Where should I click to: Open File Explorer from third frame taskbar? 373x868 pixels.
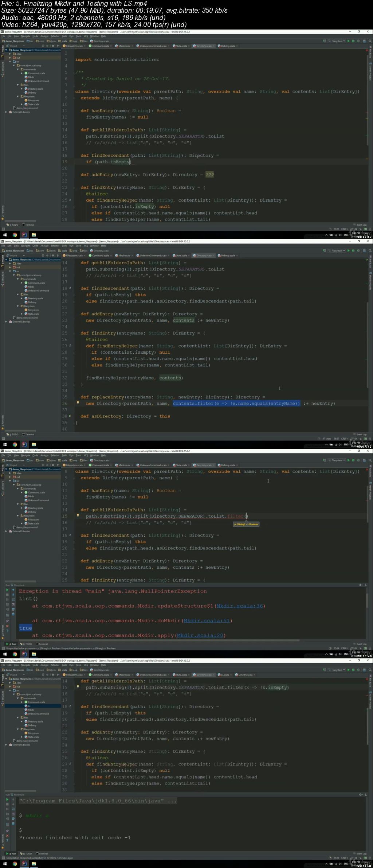34,654
